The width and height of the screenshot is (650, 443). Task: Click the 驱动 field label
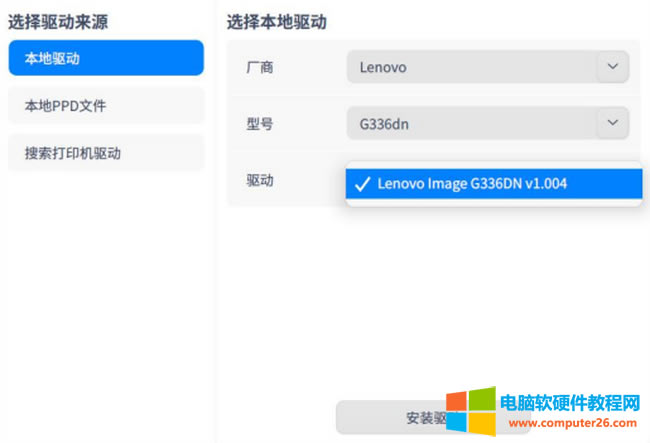259,180
